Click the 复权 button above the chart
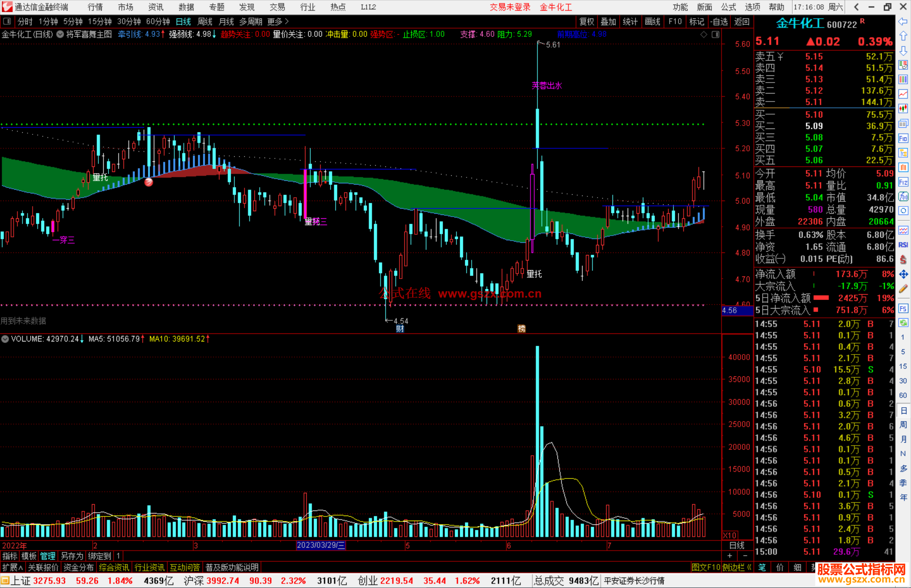Screen dimensions: 911x588 (x=586, y=21)
